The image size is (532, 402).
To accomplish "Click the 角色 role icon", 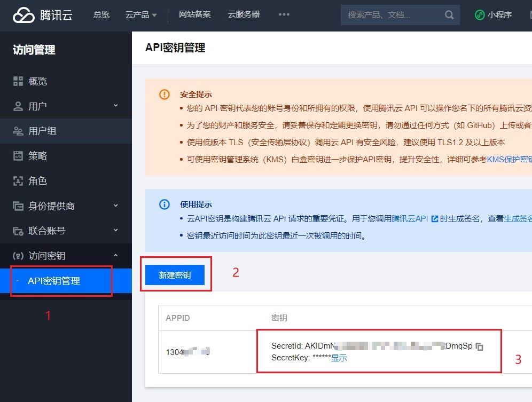I will 18,181.
